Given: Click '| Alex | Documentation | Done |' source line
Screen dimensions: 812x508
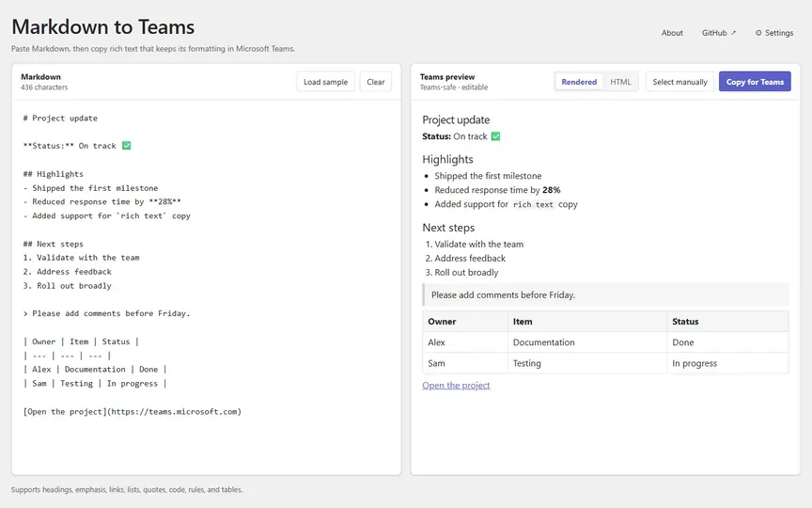Looking at the screenshot, I should tap(95, 369).
